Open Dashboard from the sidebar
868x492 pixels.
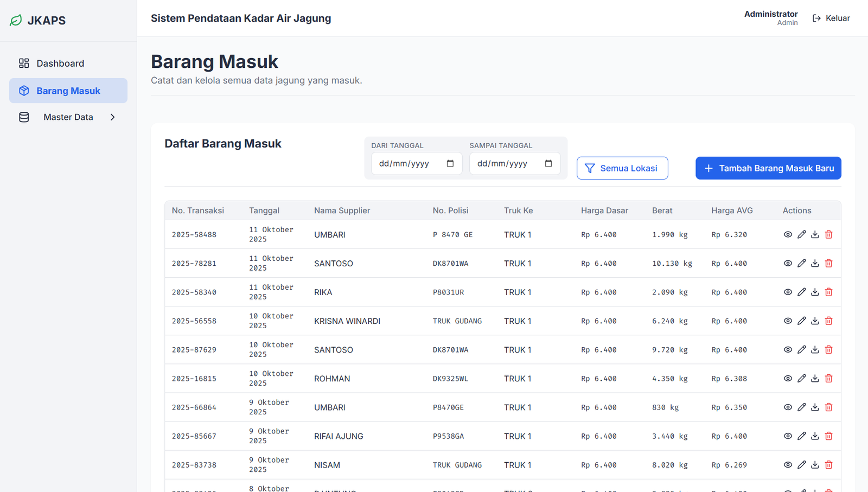coord(60,63)
